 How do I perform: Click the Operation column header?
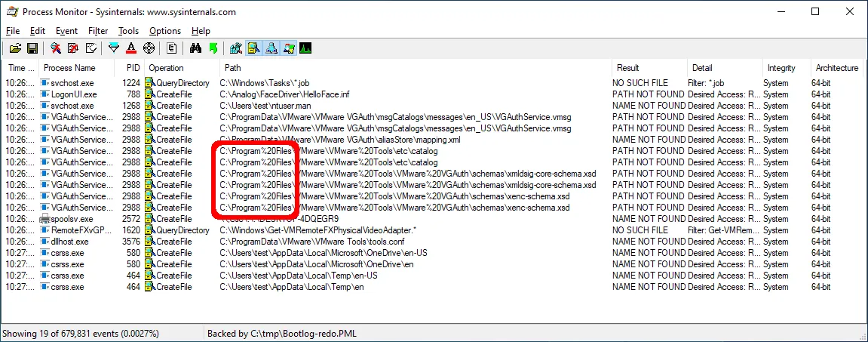click(x=182, y=68)
